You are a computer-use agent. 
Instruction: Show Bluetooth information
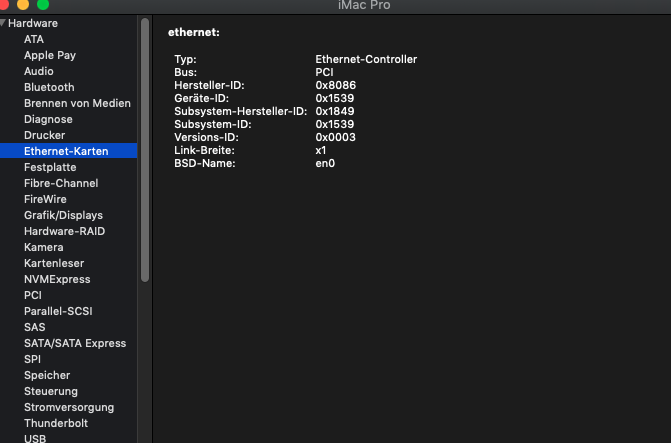pos(49,87)
